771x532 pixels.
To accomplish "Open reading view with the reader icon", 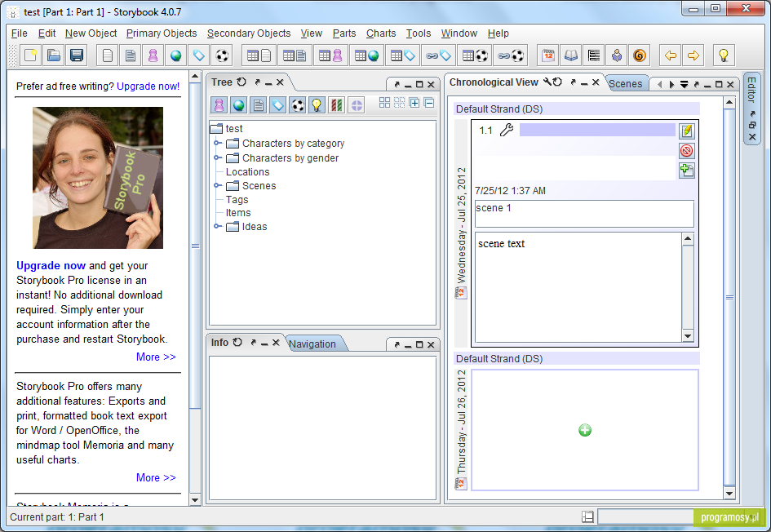I will click(617, 55).
